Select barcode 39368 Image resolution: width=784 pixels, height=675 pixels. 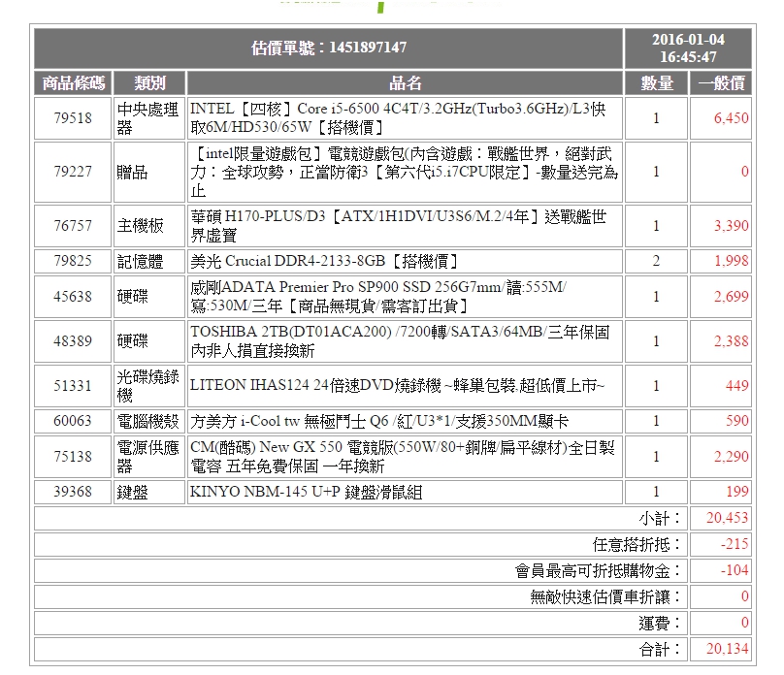click(73, 492)
